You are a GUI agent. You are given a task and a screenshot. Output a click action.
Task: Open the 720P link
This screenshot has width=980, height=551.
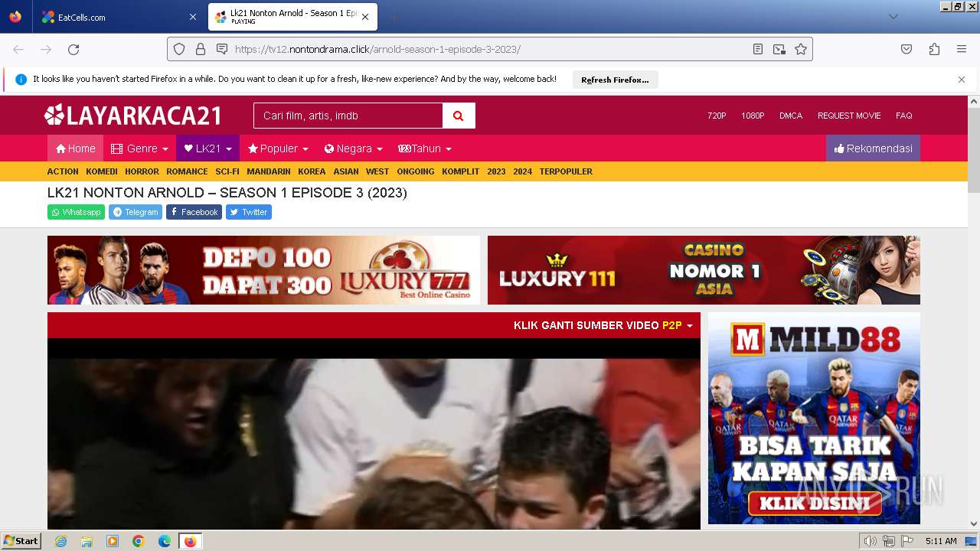pyautogui.click(x=717, y=116)
